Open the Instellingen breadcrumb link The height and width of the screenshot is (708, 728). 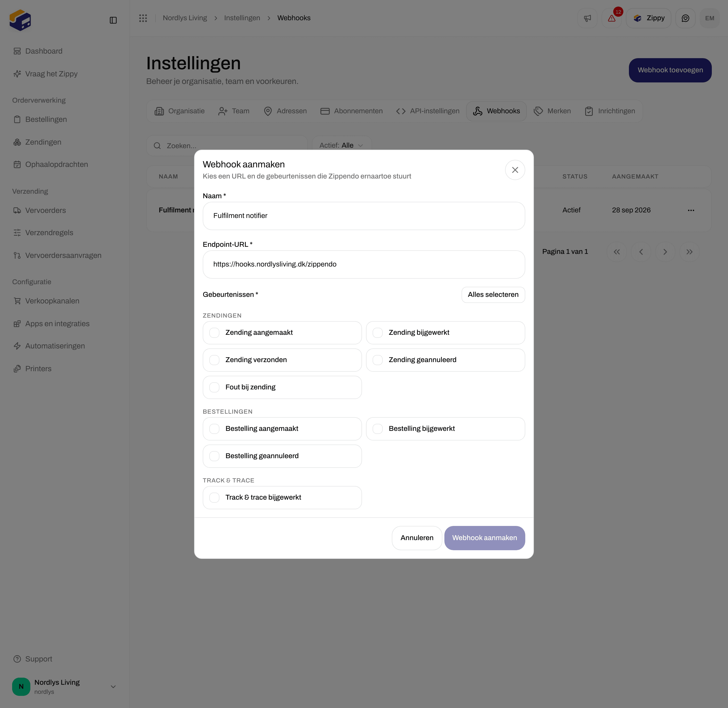(242, 18)
